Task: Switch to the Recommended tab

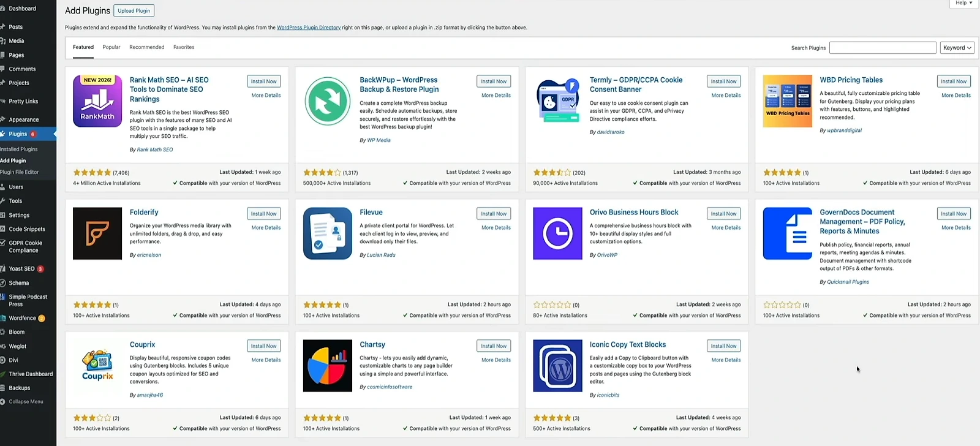Action: (147, 47)
